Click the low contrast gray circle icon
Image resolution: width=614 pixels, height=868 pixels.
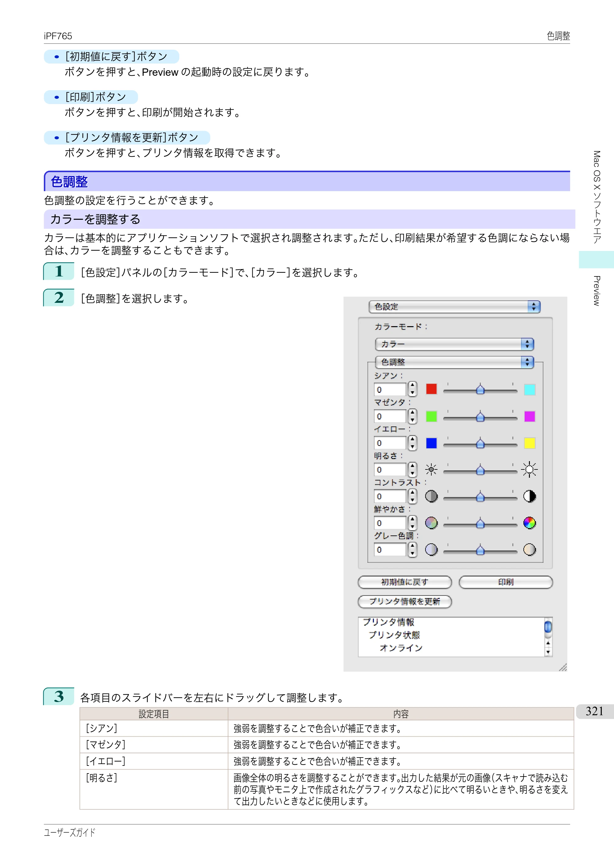click(431, 496)
